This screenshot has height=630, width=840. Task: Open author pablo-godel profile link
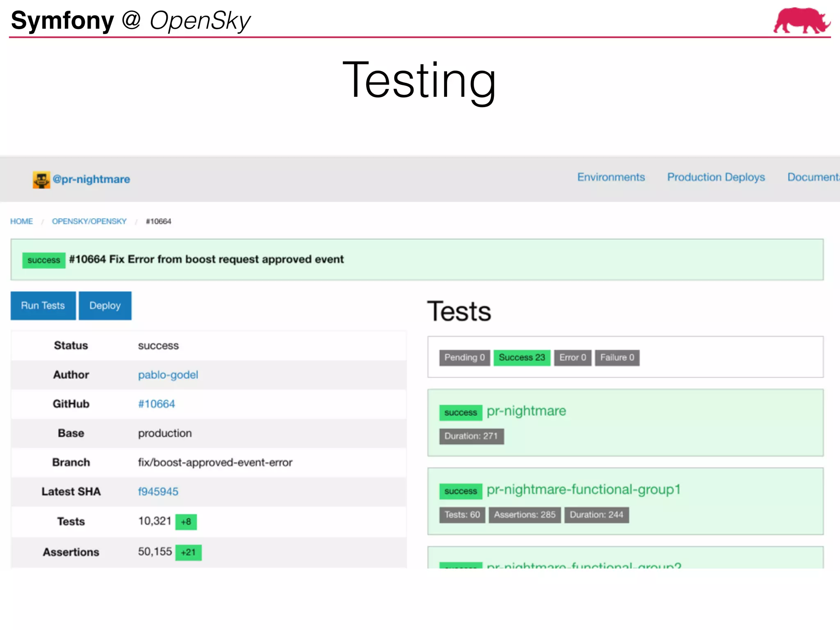click(168, 375)
